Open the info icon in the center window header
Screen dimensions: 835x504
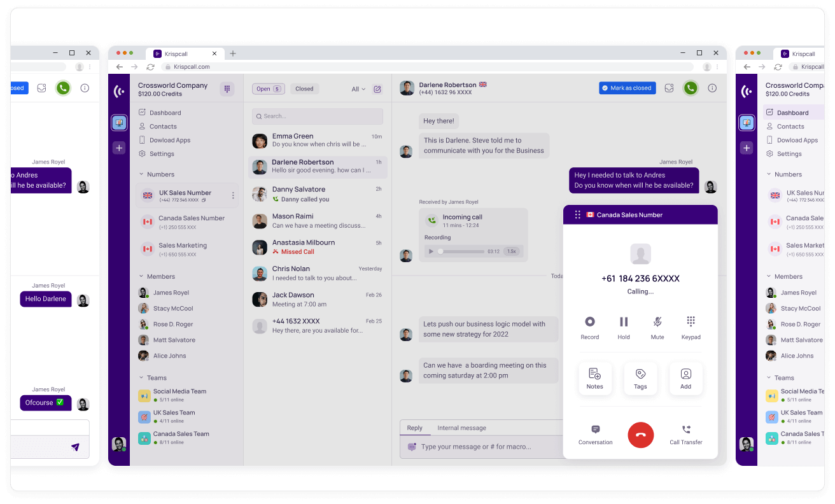[x=712, y=88]
